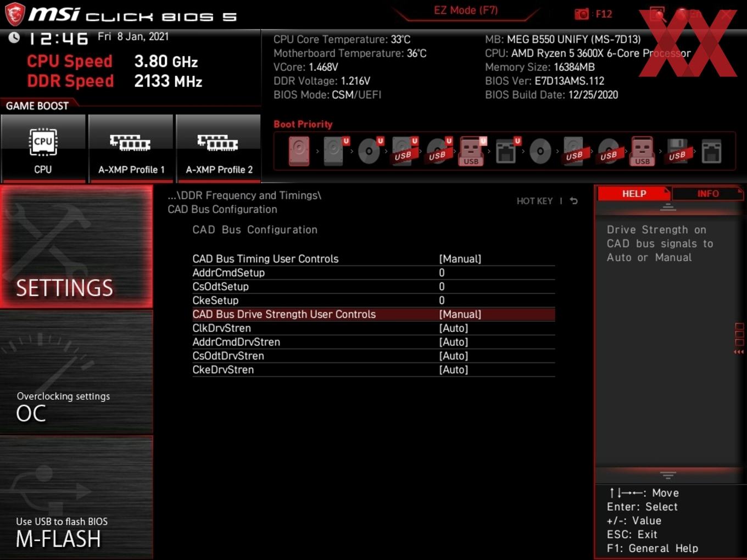Click the BIOS Build Date 12/25/2020 text
Viewport: 747px width, 560px height.
tap(551, 94)
